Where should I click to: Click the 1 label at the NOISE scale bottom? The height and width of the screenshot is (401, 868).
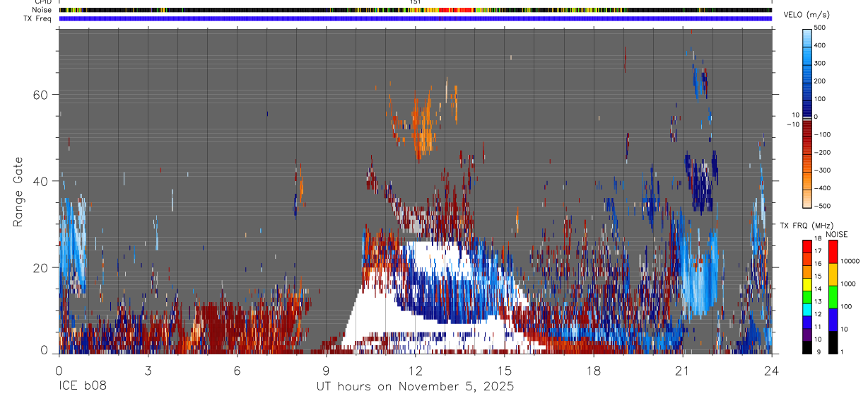(841, 351)
